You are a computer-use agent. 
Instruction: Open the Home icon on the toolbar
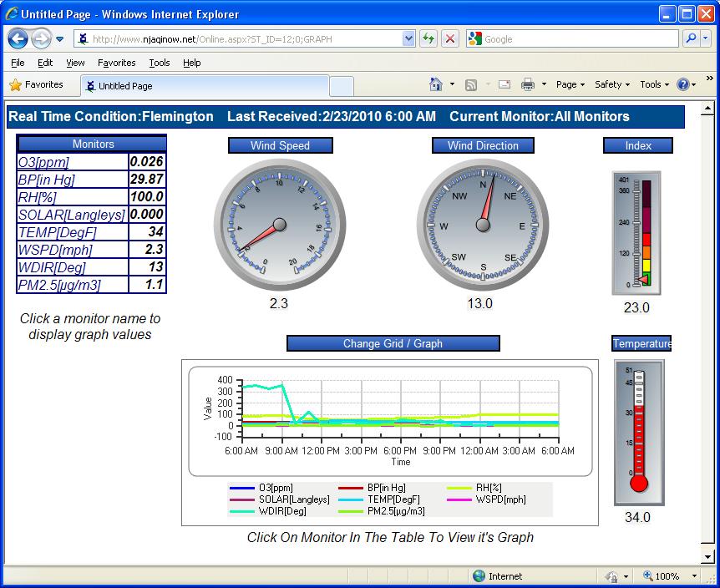point(436,84)
